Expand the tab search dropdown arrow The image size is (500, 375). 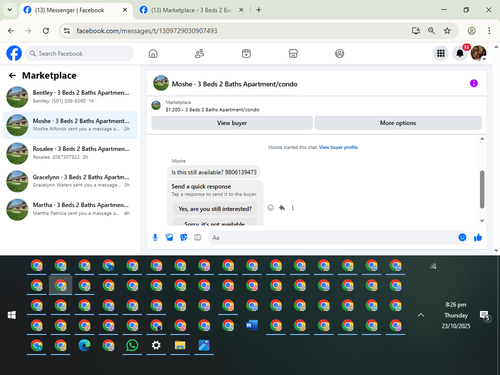pyautogui.click(x=10, y=10)
